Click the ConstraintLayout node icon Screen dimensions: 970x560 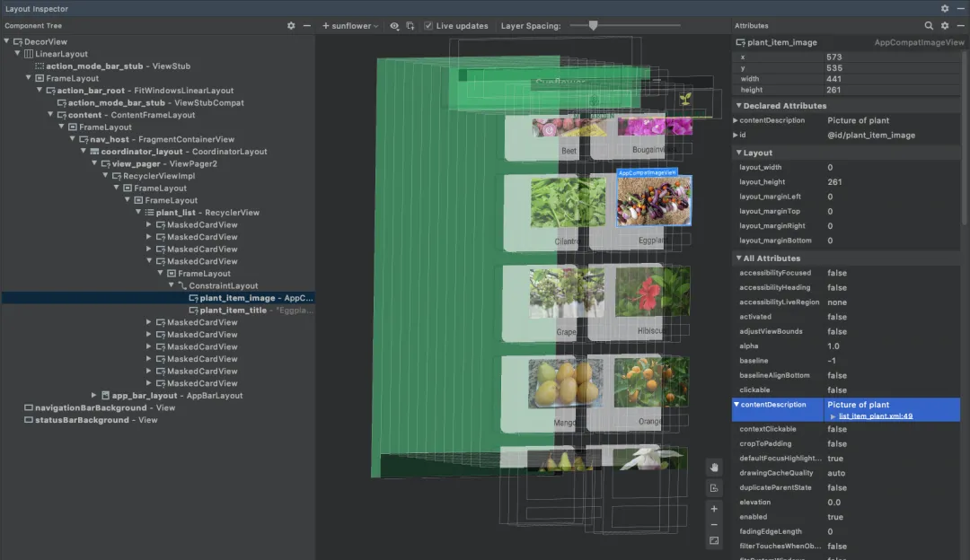(181, 285)
